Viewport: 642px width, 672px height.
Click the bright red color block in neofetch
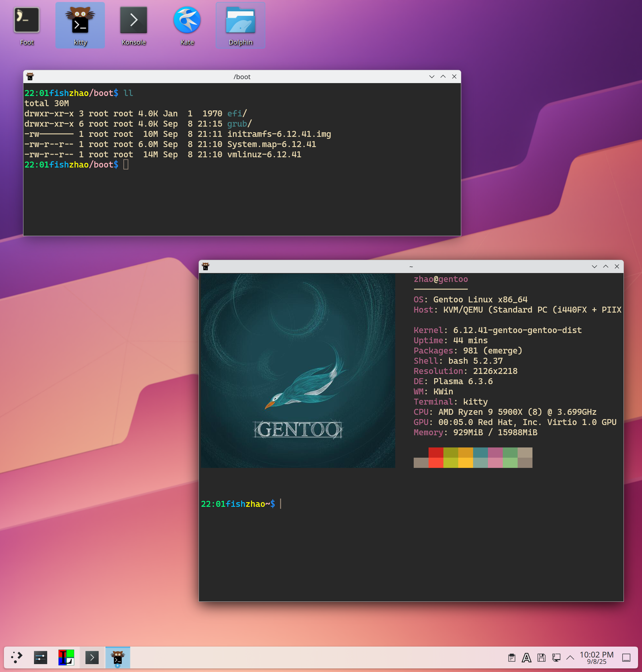pyautogui.click(x=435, y=462)
